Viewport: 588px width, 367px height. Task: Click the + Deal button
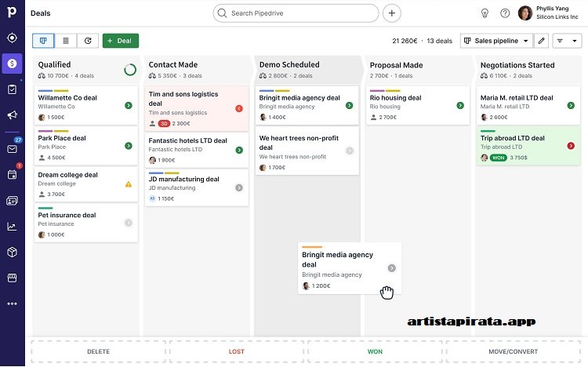[121, 41]
